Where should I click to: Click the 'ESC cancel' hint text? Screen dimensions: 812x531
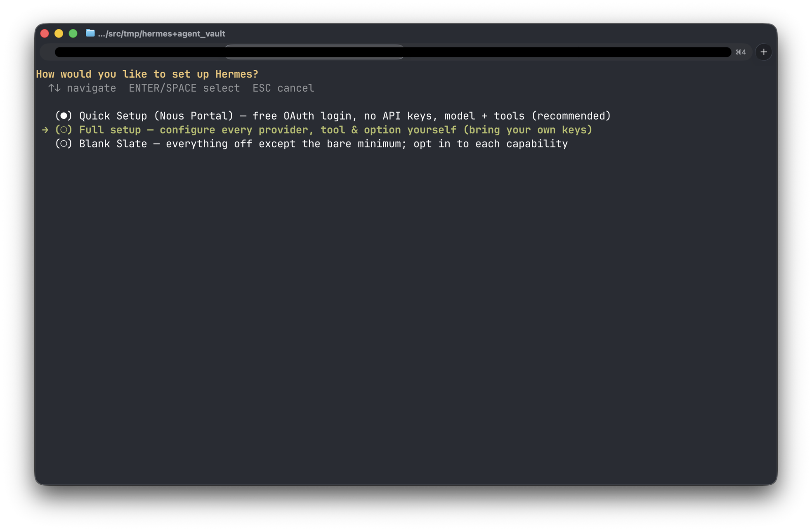283,88
